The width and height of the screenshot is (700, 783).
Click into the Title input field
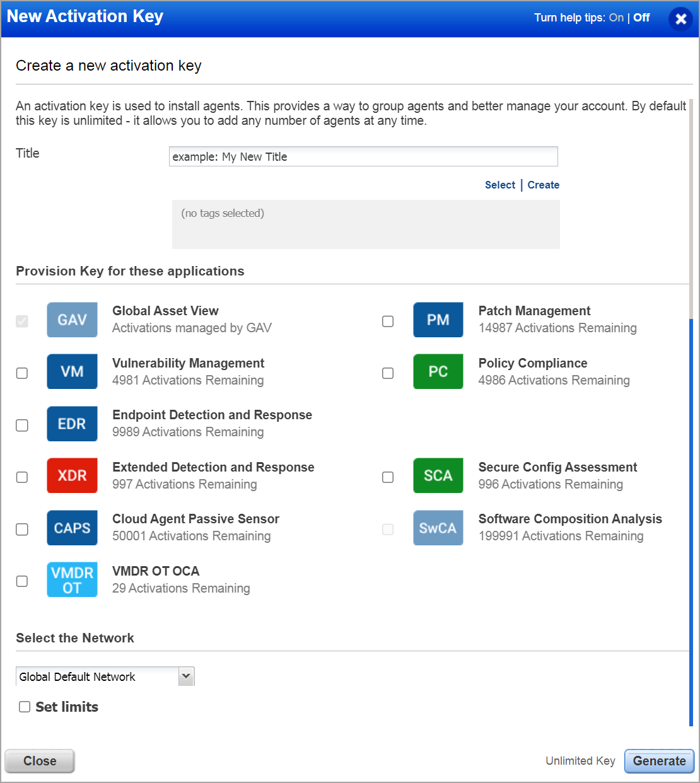coord(363,156)
